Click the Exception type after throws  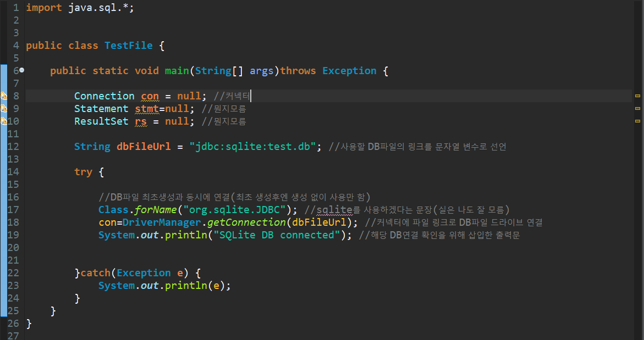(x=349, y=71)
